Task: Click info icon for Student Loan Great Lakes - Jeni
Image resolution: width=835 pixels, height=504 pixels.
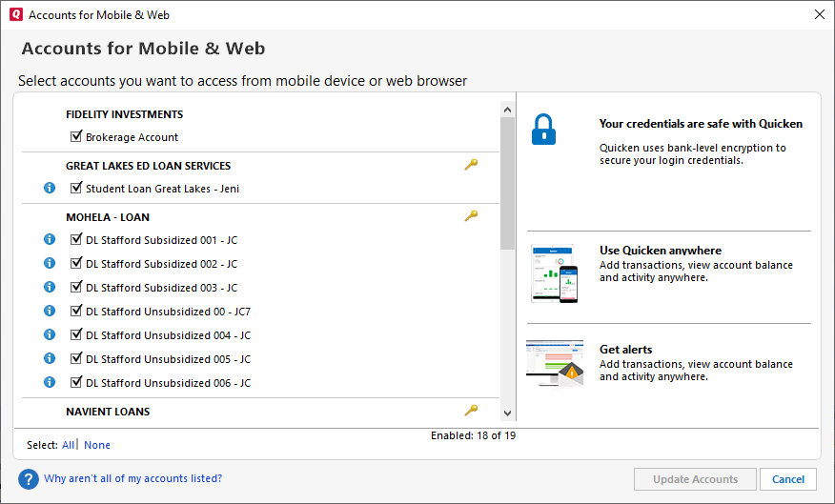Action: click(x=51, y=189)
